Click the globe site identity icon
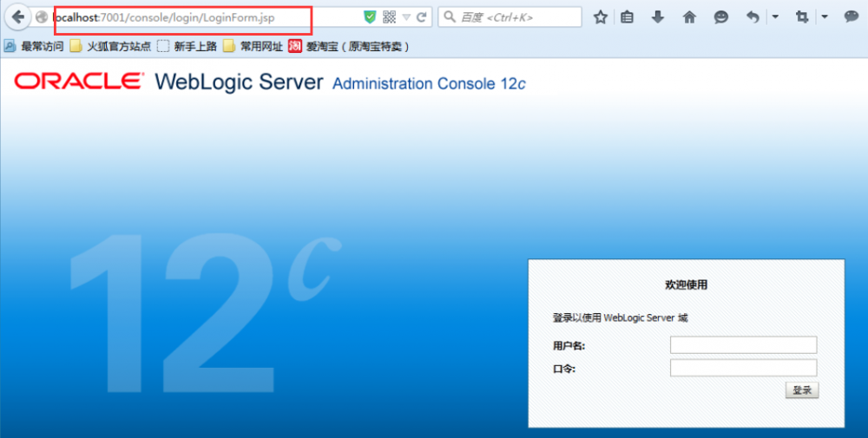Image resolution: width=868 pixels, height=438 pixels. 42,17
